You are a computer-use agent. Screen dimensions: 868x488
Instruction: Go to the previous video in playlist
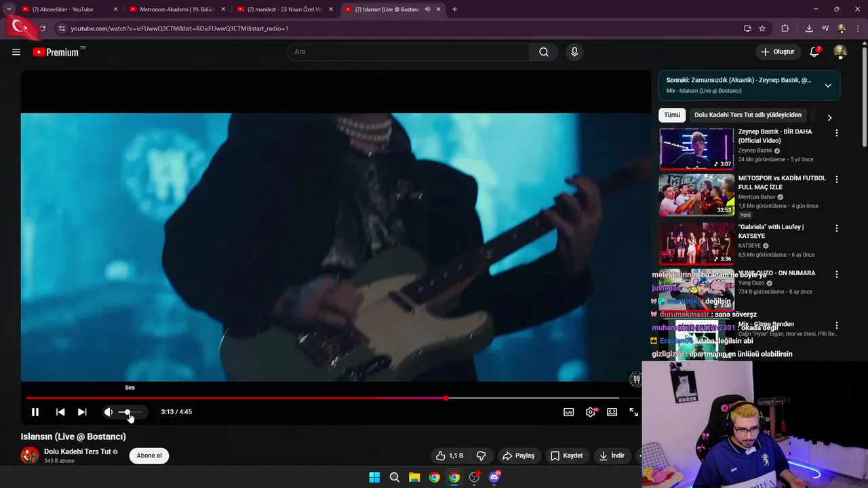(60, 411)
